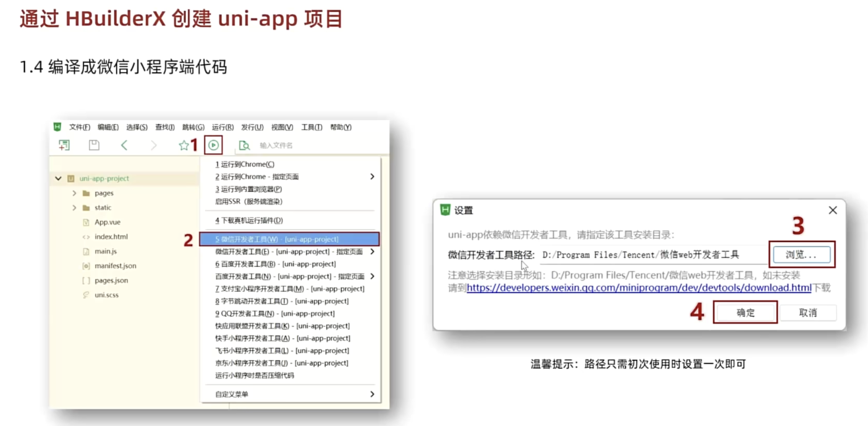This screenshot has height=426, width=868.
Task: Open the 工具(T) menu
Action: (x=312, y=127)
